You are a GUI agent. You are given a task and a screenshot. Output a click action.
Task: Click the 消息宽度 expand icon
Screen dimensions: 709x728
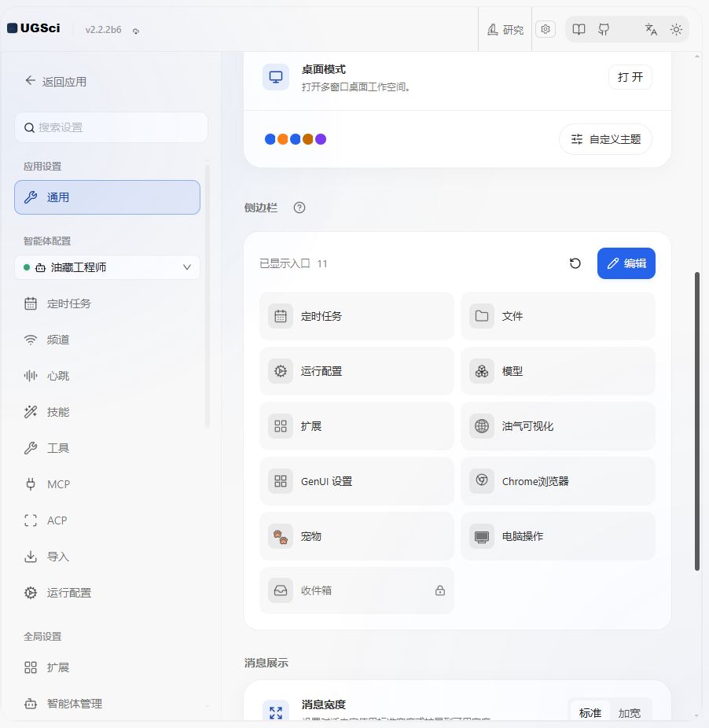click(276, 712)
